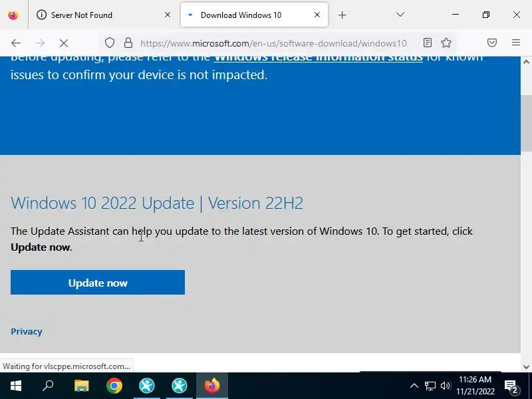Restore down the Firefox window
This screenshot has width=532, height=399.
point(486,15)
